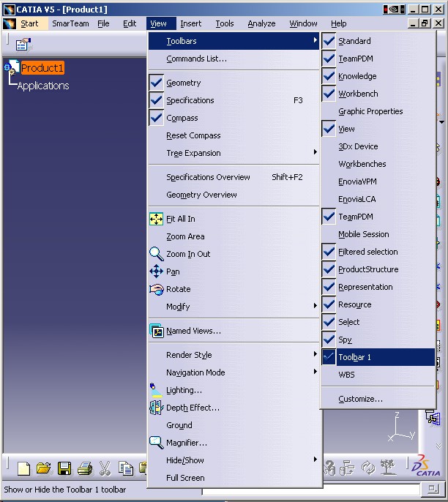Hide the Toolbar 1 toolbar
Viewport: 448px width, 502px height.
coord(378,357)
